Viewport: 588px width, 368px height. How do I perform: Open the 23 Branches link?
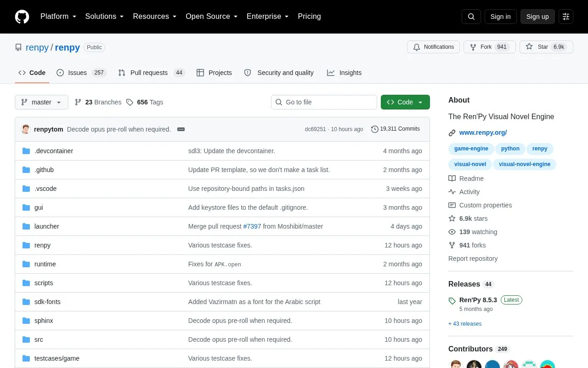coord(98,102)
